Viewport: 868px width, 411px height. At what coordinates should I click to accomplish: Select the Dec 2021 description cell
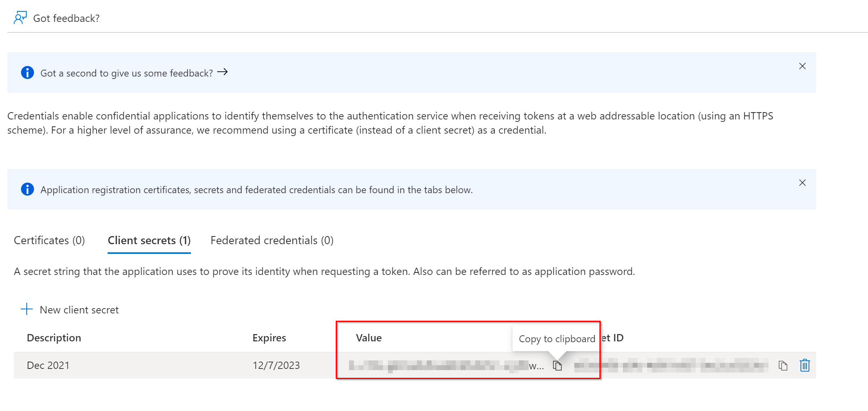[x=48, y=365]
